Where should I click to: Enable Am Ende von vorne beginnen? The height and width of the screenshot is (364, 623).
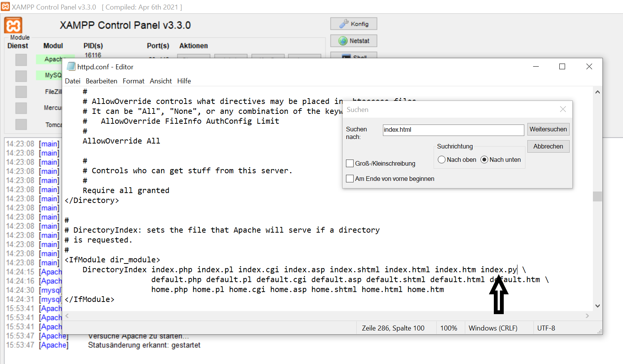(350, 179)
